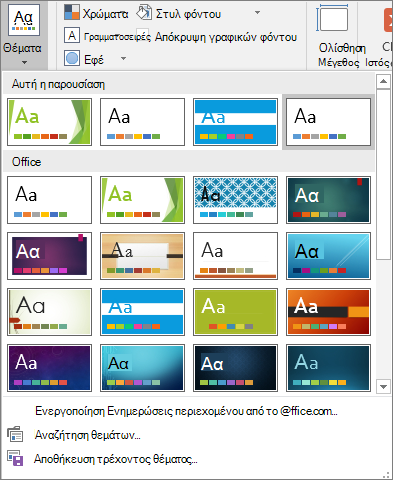Apply dark teal theme with red corner tab
393x480 pixels.
point(328,200)
